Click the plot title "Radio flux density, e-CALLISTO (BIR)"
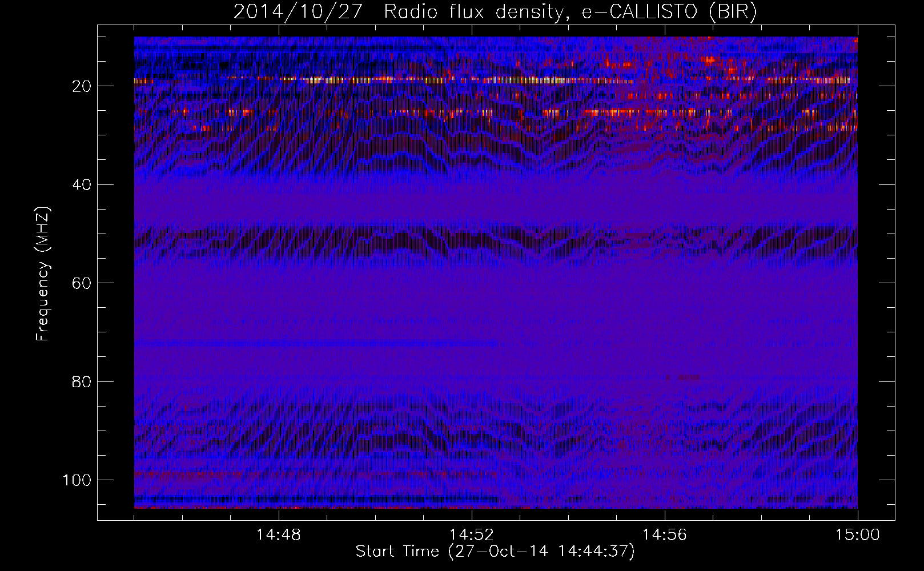The image size is (924, 571). pyautogui.click(x=571, y=11)
